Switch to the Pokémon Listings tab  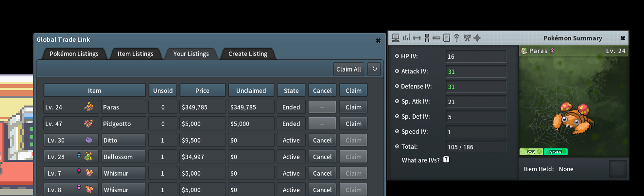coord(74,54)
